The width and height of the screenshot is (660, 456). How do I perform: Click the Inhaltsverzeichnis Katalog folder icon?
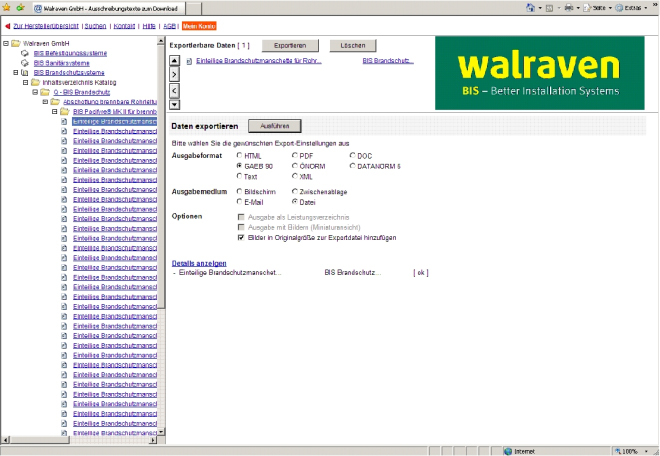click(x=35, y=82)
